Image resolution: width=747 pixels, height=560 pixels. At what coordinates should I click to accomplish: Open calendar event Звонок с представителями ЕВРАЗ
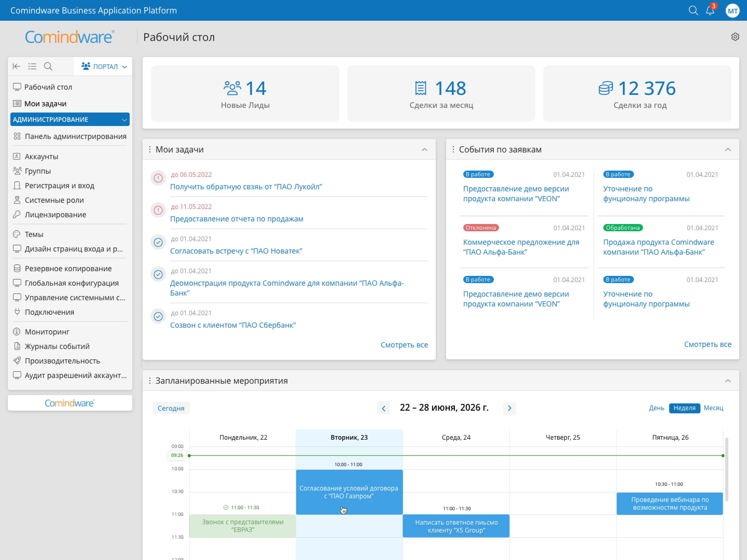tap(243, 526)
